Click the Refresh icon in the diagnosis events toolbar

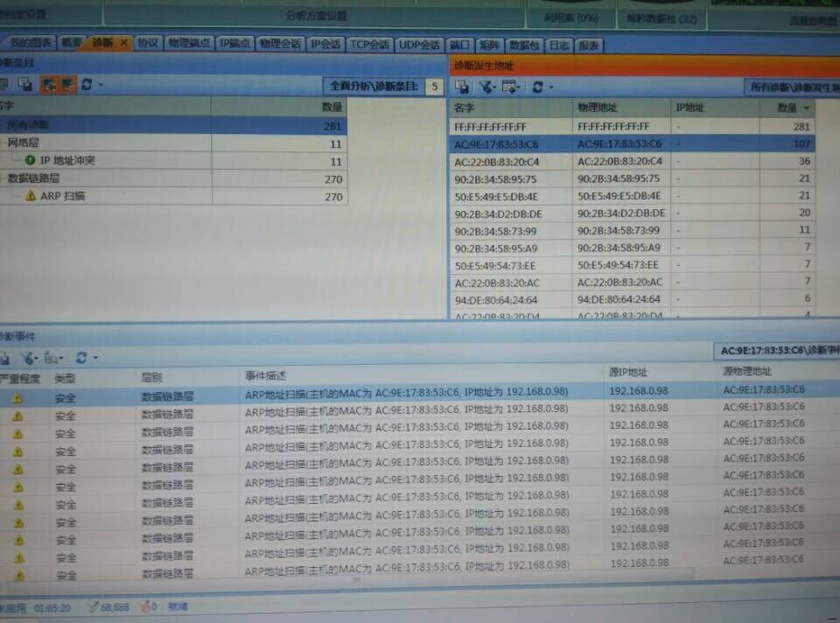point(79,359)
